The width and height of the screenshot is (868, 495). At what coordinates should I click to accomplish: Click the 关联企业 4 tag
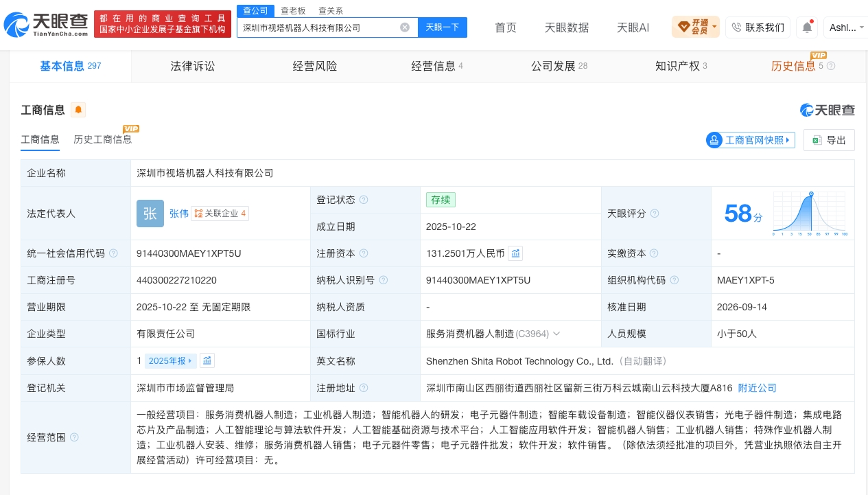[x=220, y=214]
